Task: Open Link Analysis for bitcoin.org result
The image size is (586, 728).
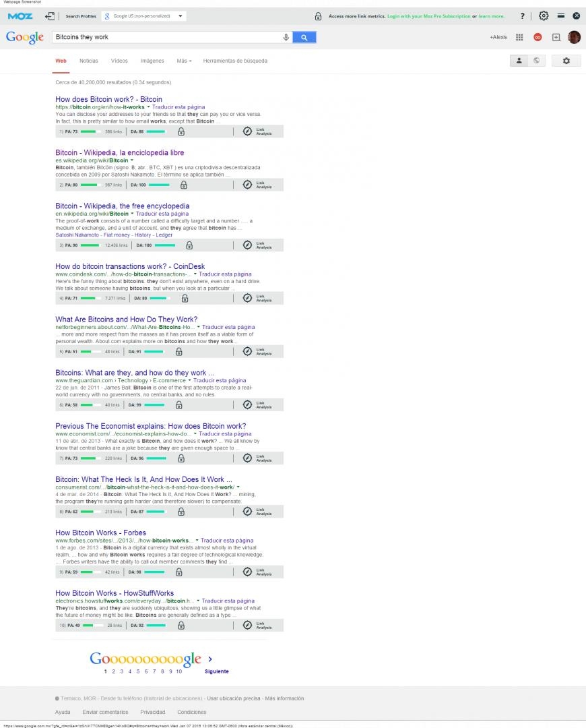Action: [257, 131]
